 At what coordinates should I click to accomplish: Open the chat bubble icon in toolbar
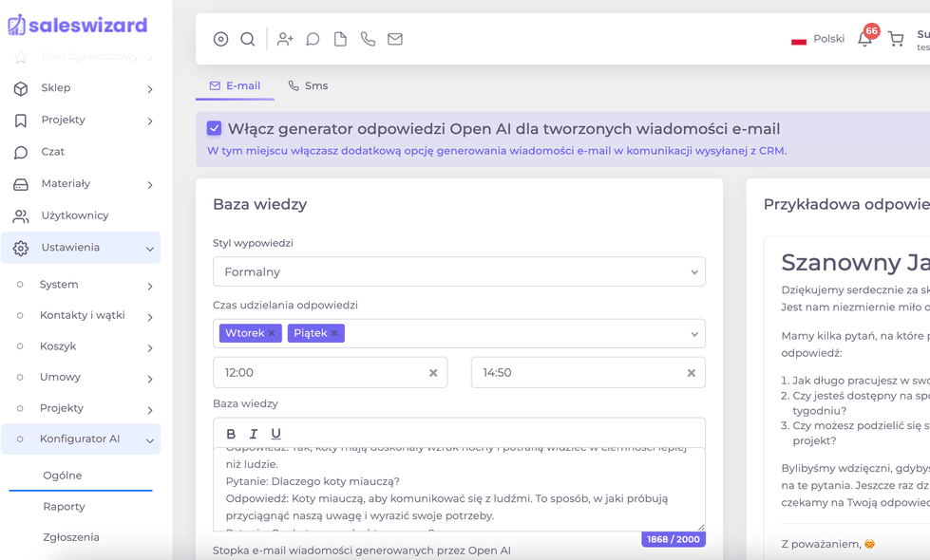313,39
